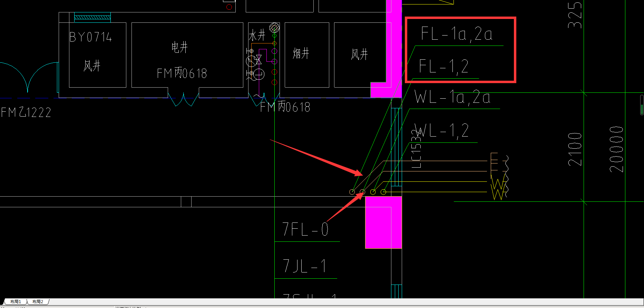644x308 pixels.
Task: Switch to the 布局2 layout tab
Action: pos(38,302)
